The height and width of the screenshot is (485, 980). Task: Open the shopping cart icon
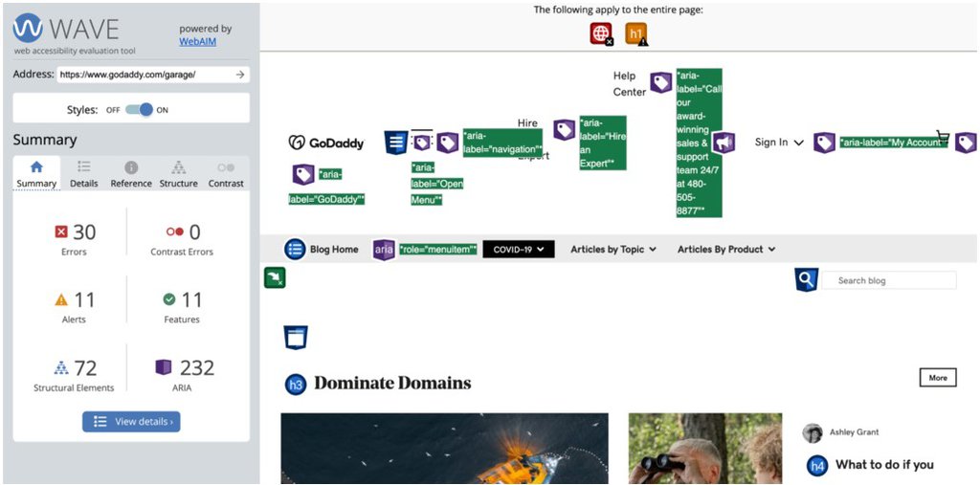tap(943, 137)
